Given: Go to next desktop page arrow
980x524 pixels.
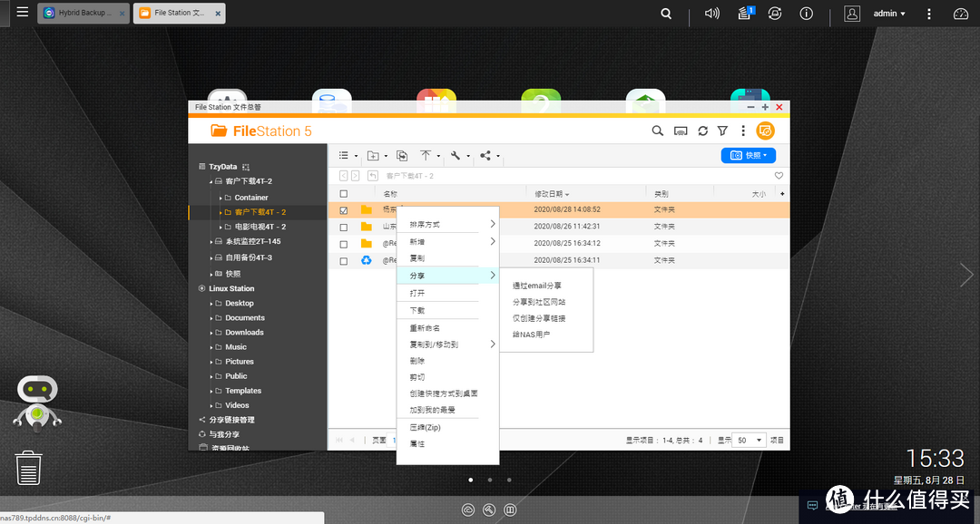Looking at the screenshot, I should click(966, 276).
